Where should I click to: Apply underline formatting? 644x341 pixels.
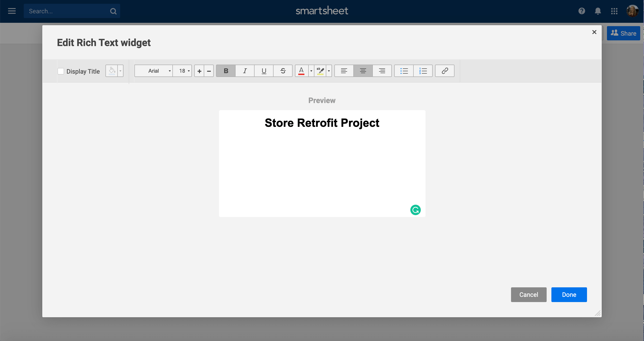click(264, 71)
